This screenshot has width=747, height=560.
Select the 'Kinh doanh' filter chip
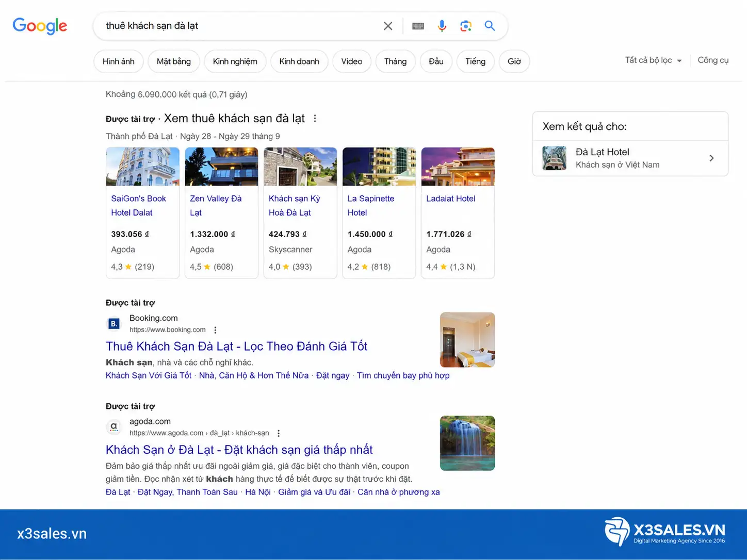click(299, 61)
